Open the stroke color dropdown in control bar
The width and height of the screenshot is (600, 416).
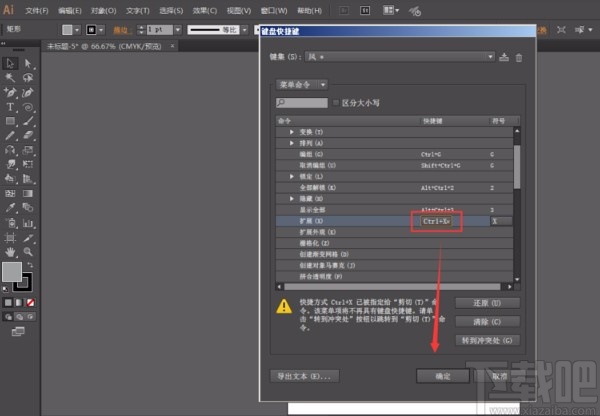click(101, 30)
